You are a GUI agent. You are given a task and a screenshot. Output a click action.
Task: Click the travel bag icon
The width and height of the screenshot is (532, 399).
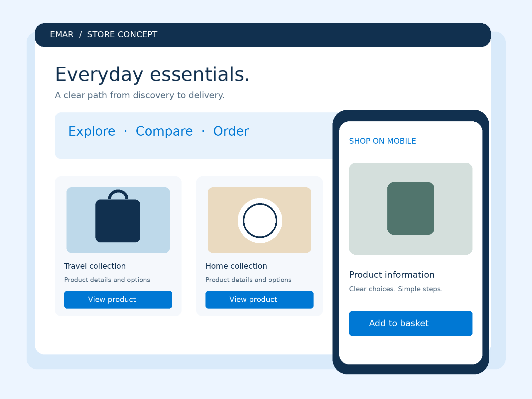click(118, 216)
